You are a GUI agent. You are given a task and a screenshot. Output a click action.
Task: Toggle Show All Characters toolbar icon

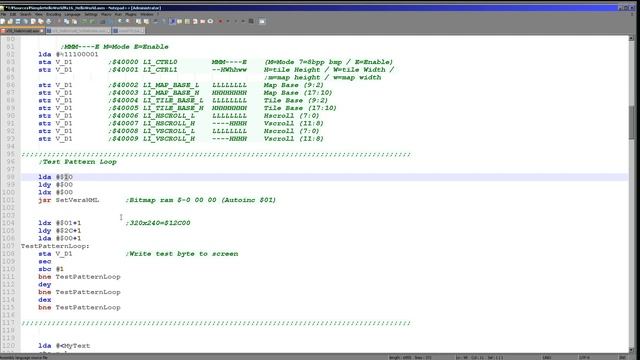point(164,21)
